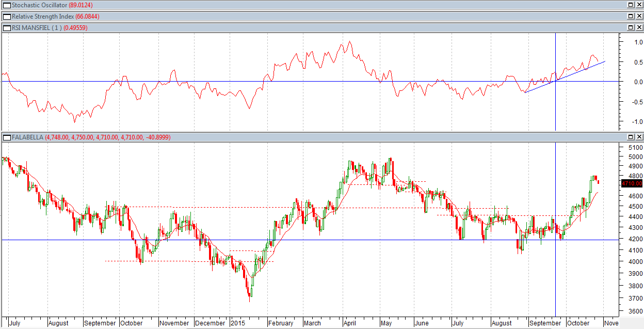Image resolution: width=644 pixels, height=329 pixels.
Task: Close the RSI MANSFIEL pane
Action: coord(639,27)
